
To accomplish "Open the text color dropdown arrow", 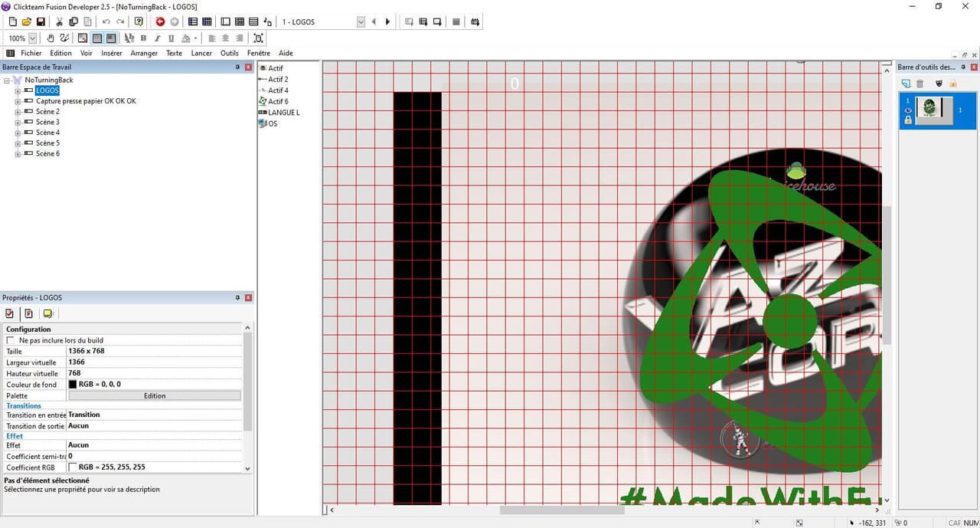I will (x=195, y=38).
